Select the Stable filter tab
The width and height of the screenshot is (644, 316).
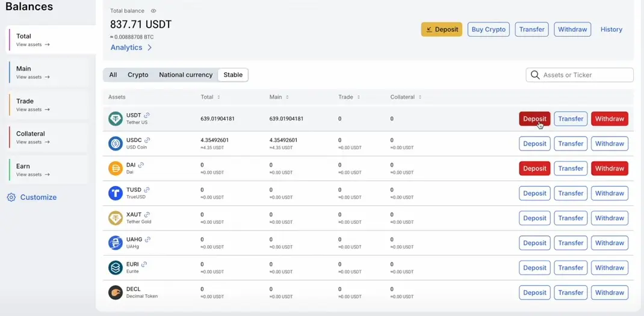coord(233,75)
